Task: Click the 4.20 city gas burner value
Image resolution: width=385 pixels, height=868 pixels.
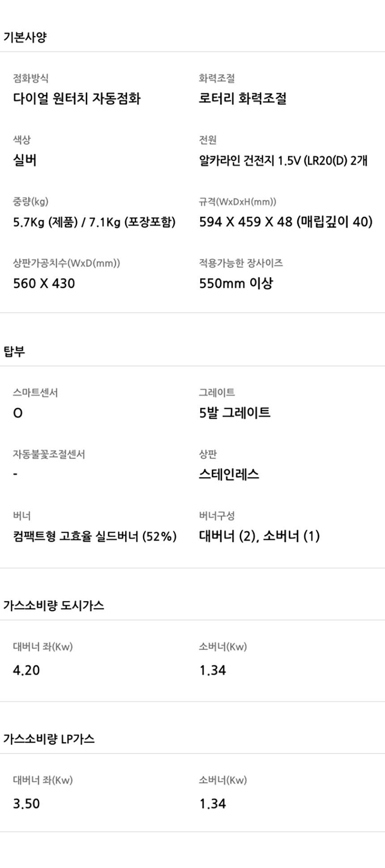Action: tap(26, 670)
